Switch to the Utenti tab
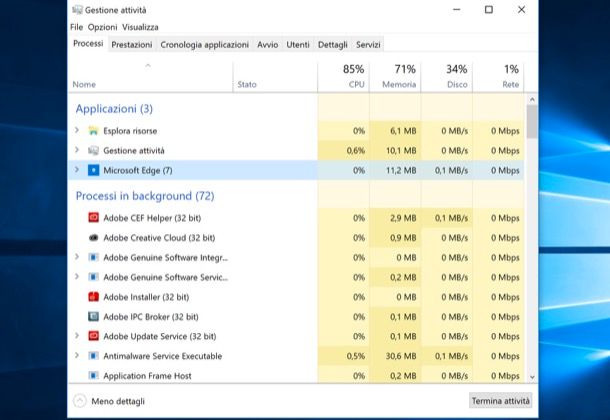The width and height of the screenshot is (610, 420). [x=298, y=45]
